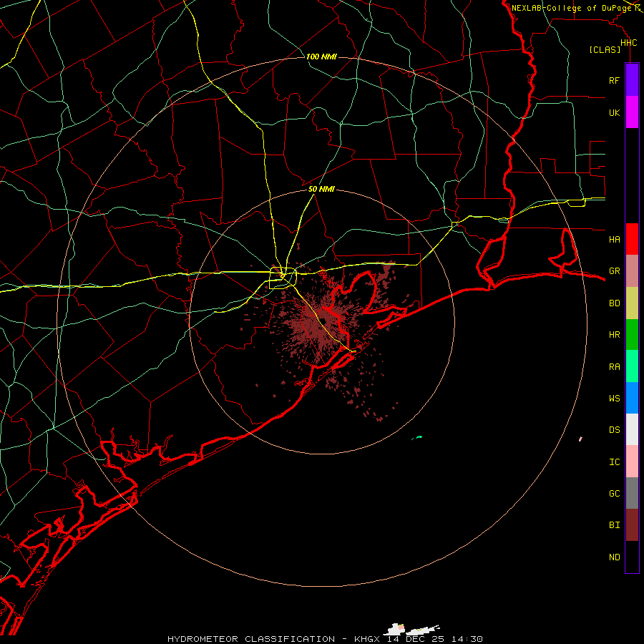Viewport: 644px width, 644px height.
Task: Click the white DS legend color swatch
Action: [x=632, y=429]
